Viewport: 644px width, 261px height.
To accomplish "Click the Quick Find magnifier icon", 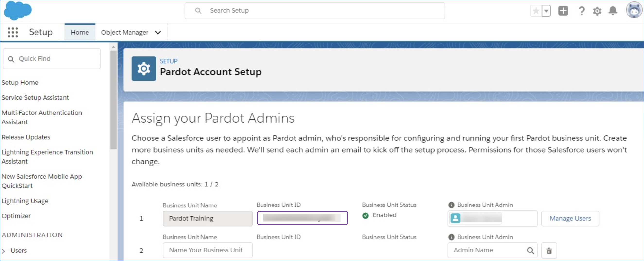I will click(11, 59).
